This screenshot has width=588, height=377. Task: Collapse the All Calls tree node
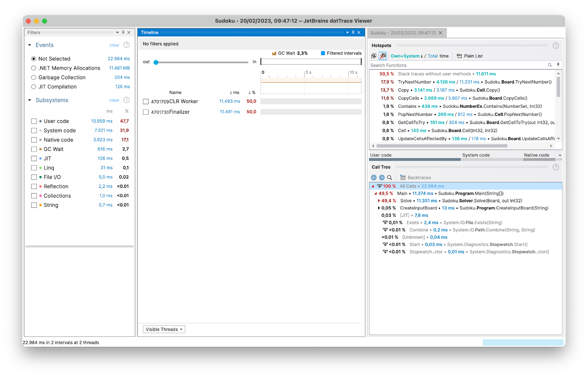(x=373, y=186)
